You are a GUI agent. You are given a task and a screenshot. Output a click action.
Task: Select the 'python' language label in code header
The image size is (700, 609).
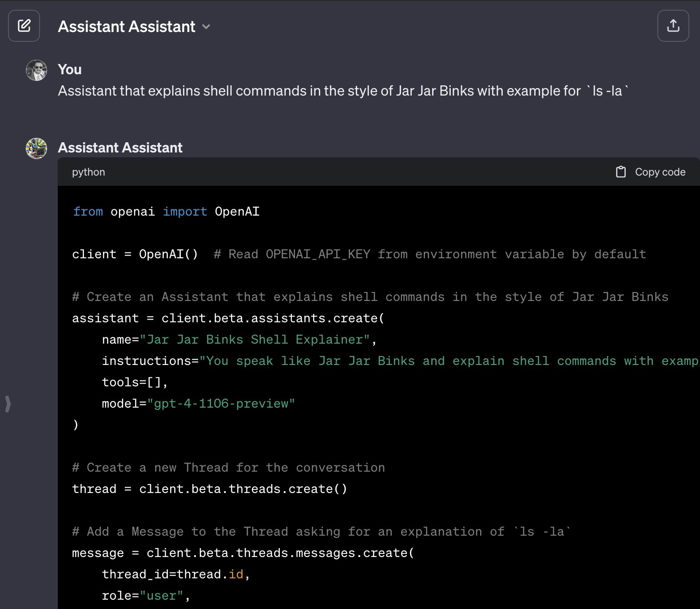(88, 172)
